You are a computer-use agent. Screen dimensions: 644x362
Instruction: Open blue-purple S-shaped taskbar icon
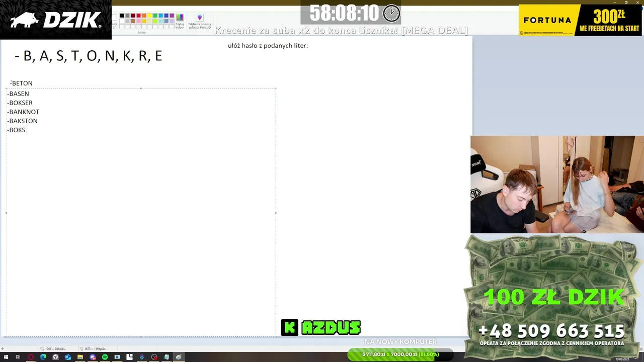pos(142,357)
